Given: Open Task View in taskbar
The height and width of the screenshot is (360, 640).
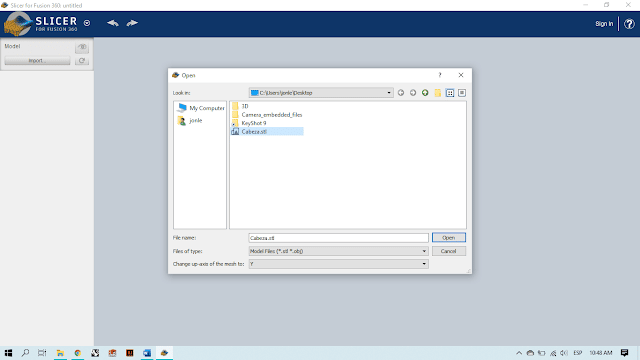Looking at the screenshot, I should tap(42, 353).
